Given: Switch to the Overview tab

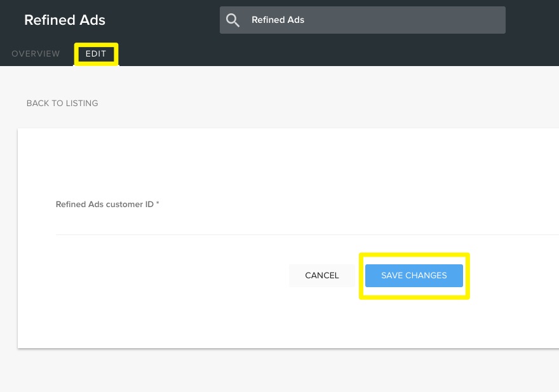Looking at the screenshot, I should pos(36,54).
